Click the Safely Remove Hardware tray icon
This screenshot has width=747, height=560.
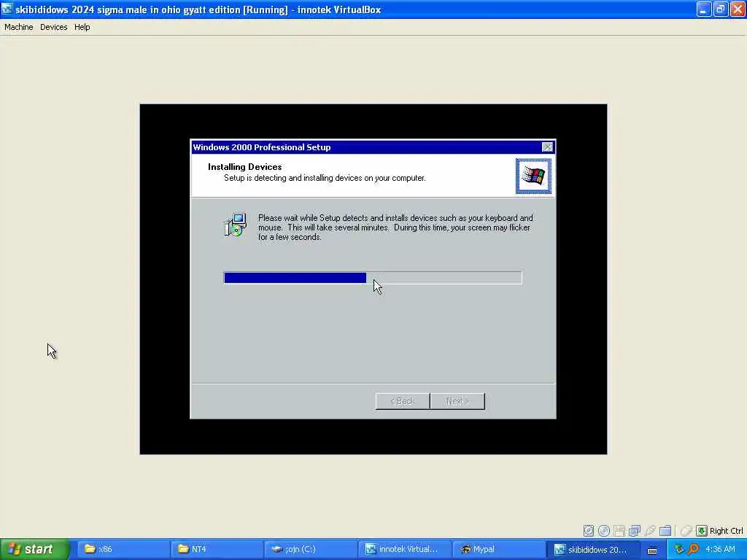tap(680, 549)
